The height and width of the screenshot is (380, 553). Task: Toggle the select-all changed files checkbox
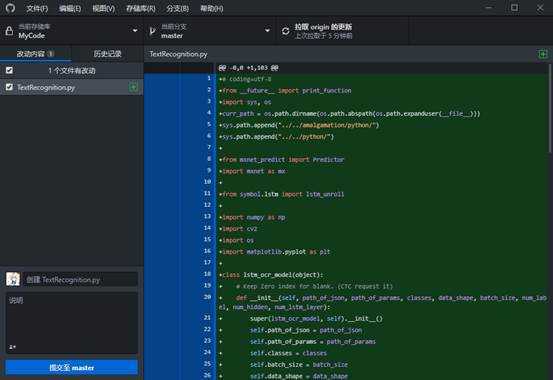tap(10, 70)
